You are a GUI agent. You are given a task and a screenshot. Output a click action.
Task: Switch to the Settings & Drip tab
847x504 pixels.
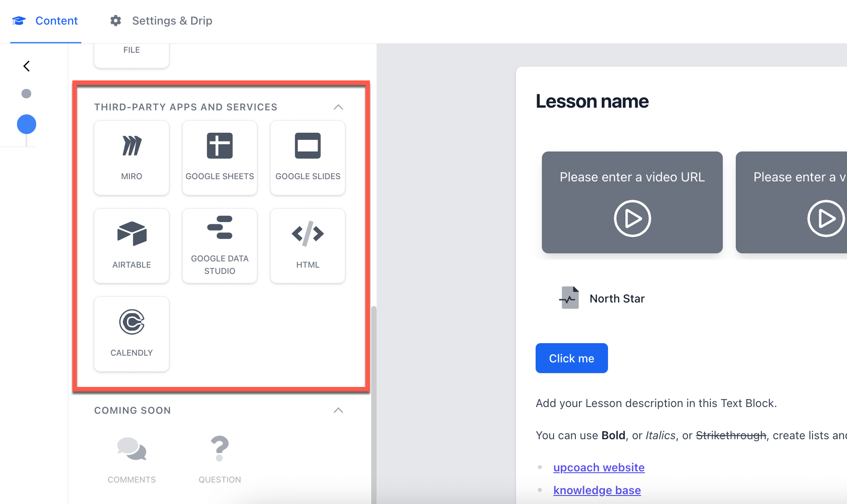pyautogui.click(x=172, y=20)
